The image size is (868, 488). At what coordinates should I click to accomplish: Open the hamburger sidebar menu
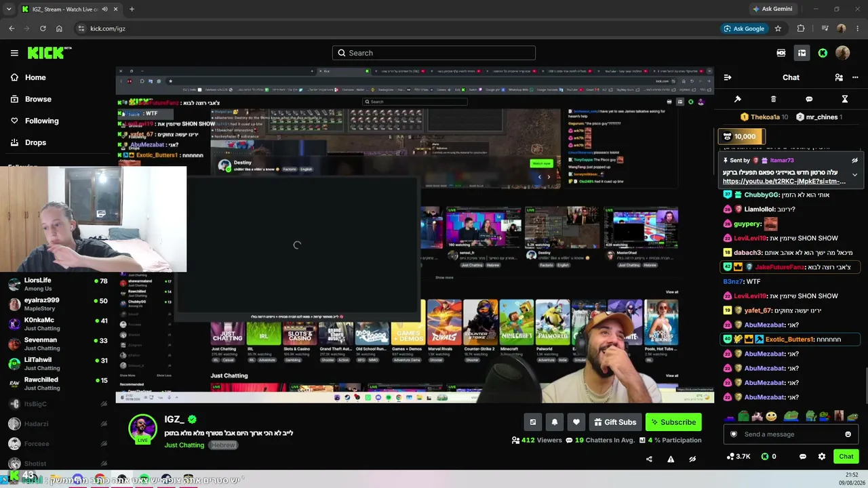[14, 53]
